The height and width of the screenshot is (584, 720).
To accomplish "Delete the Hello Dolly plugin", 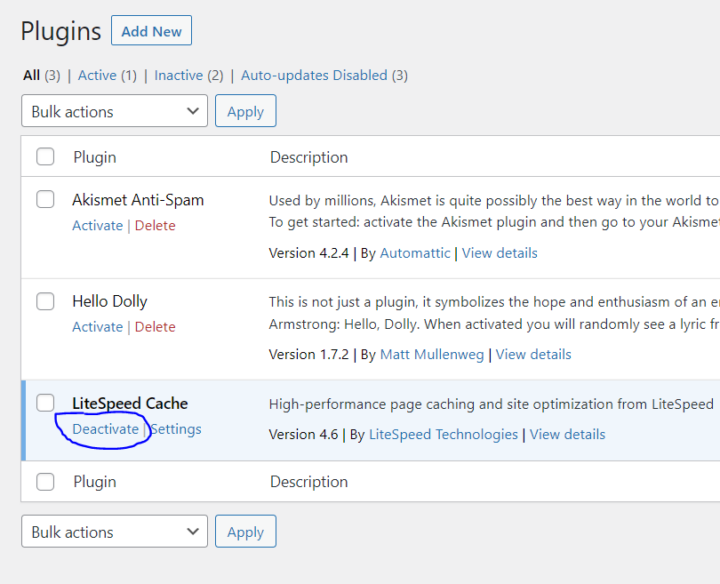I will pos(155,327).
